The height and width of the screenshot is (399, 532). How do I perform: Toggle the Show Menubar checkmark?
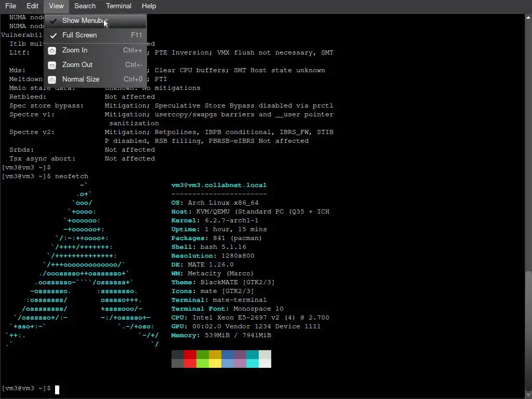pos(54,21)
